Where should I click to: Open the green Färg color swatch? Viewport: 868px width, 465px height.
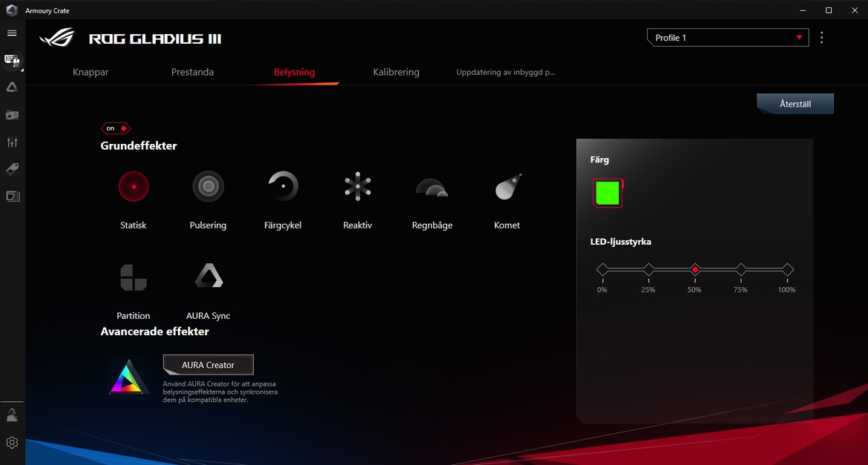point(608,193)
